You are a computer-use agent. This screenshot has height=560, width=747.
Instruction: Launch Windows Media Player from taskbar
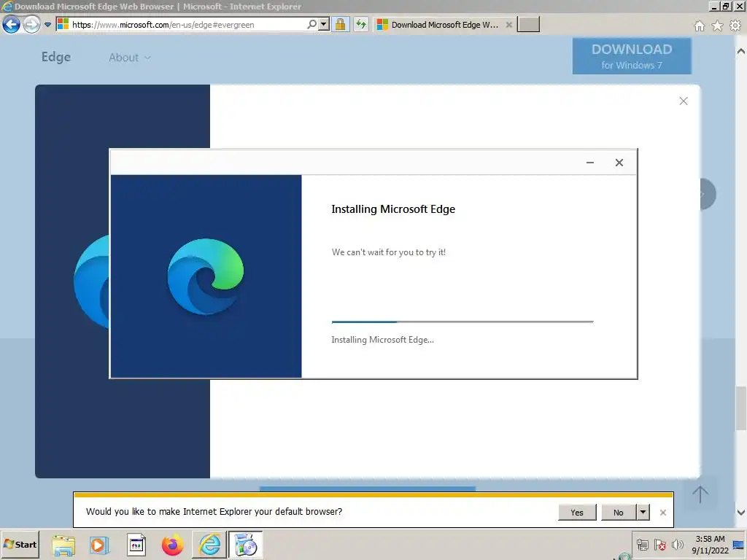coord(99,545)
